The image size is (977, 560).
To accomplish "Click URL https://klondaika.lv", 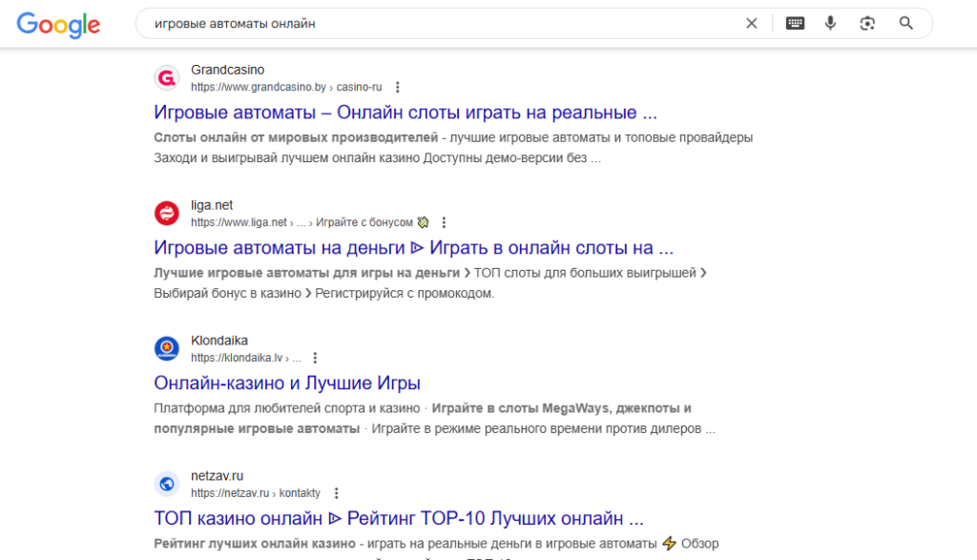I will (x=237, y=358).
